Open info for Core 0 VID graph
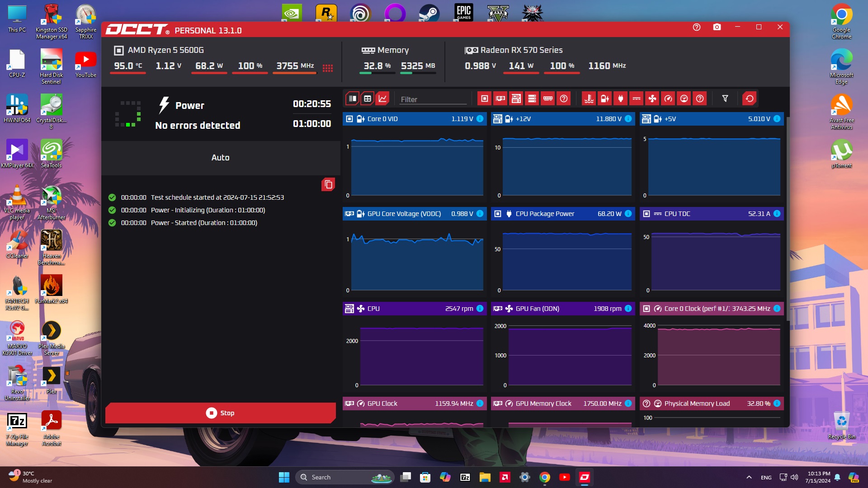Screen dimensions: 868x488 tap(480, 119)
